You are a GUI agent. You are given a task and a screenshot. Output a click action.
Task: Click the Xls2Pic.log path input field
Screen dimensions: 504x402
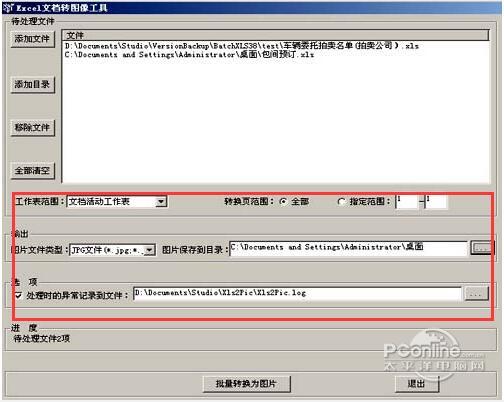[x=297, y=294]
